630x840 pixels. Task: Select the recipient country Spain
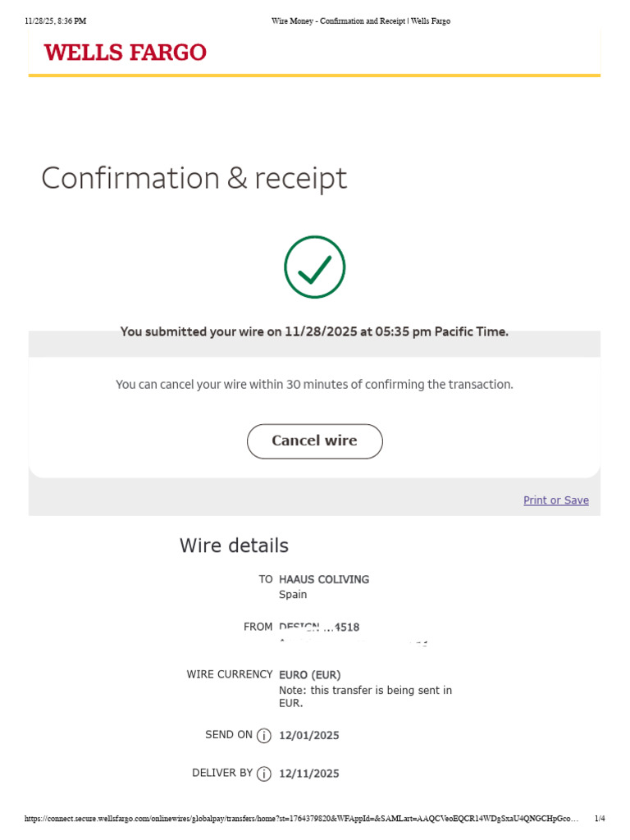[293, 595]
